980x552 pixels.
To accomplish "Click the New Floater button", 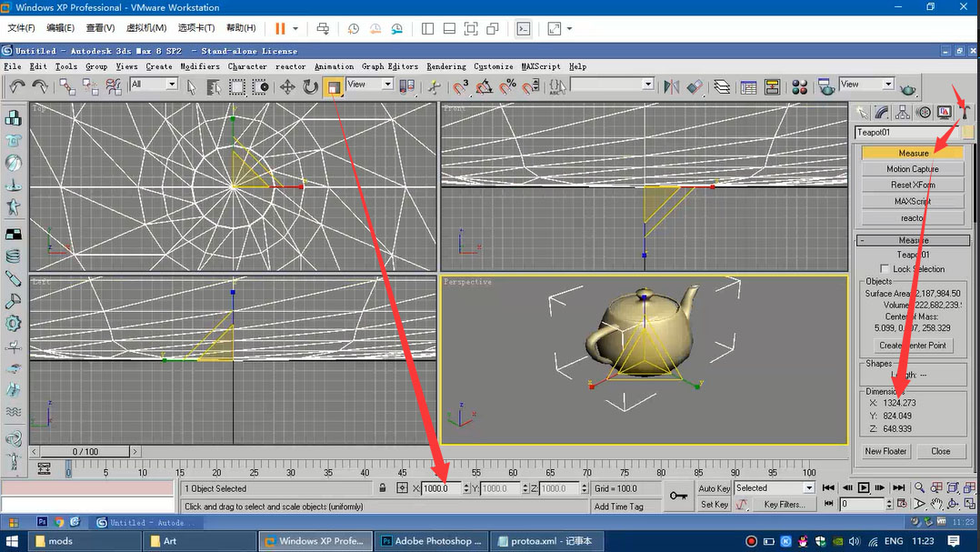I will [885, 451].
